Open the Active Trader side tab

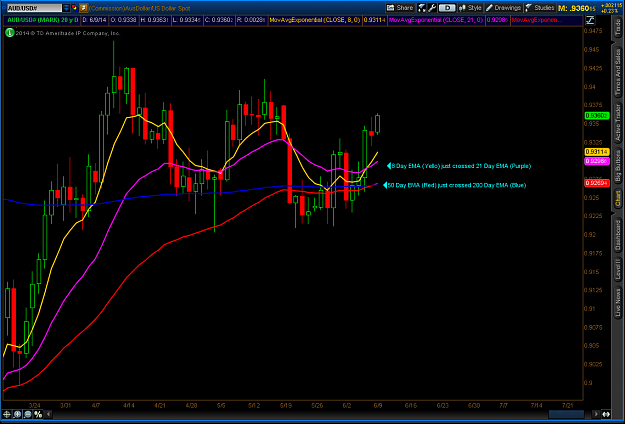click(618, 124)
